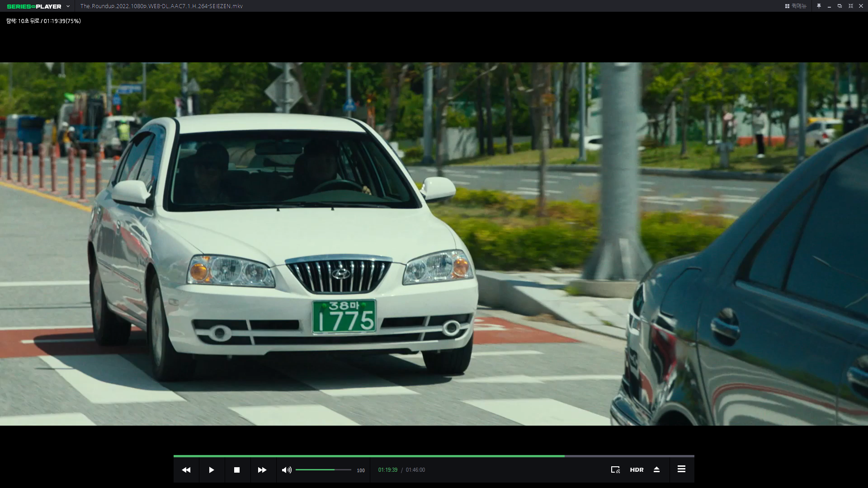
Task: Close the player window
Action: click(861, 6)
